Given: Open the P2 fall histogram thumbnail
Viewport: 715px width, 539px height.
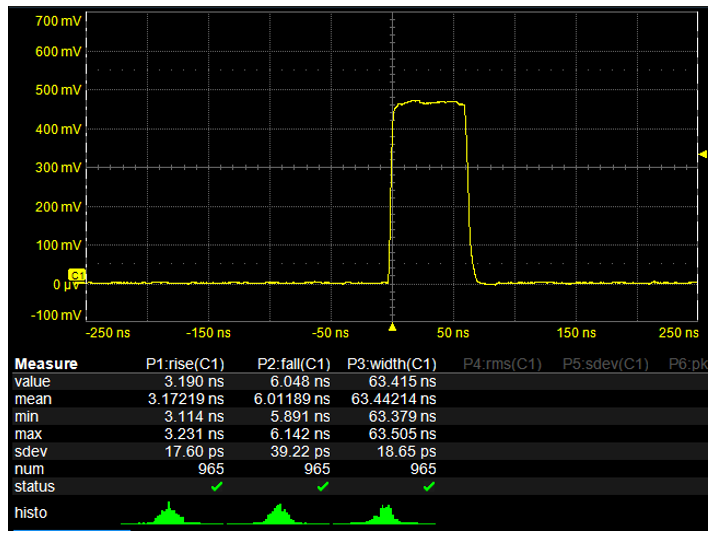Looking at the screenshot, I should pyautogui.click(x=278, y=514).
